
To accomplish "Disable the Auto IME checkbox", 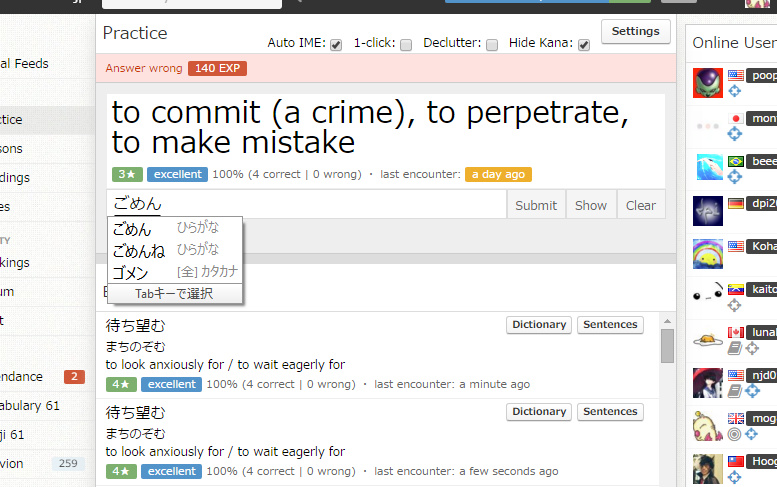I will tap(336, 45).
